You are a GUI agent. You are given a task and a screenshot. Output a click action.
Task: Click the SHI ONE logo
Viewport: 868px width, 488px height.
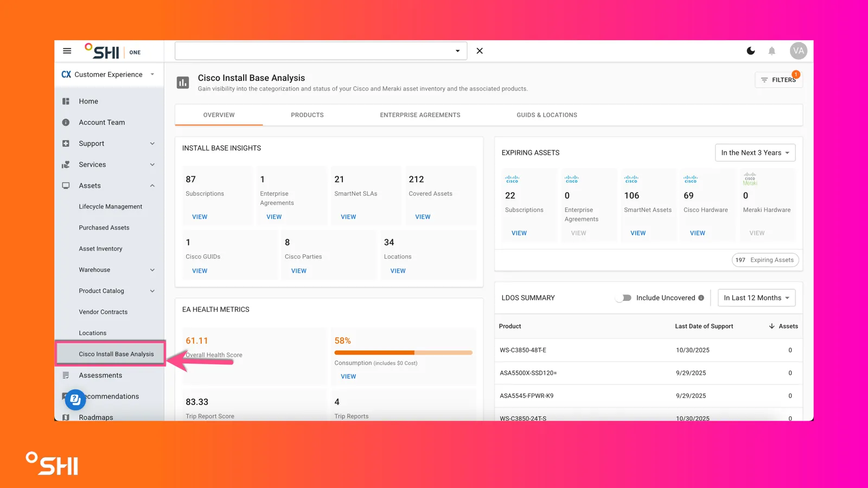112,52
